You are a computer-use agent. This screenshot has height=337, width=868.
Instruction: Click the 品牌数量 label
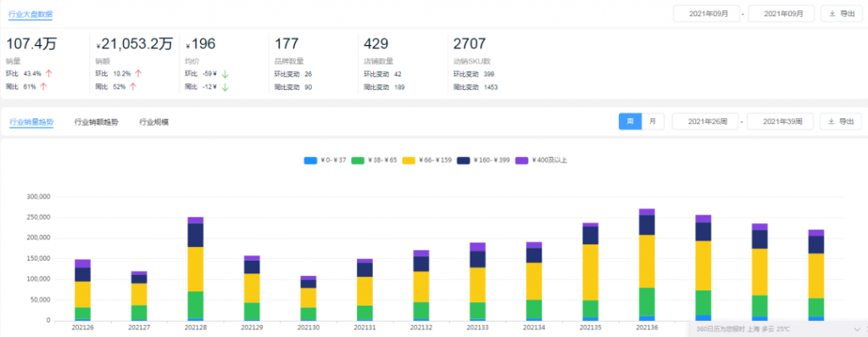(289, 61)
